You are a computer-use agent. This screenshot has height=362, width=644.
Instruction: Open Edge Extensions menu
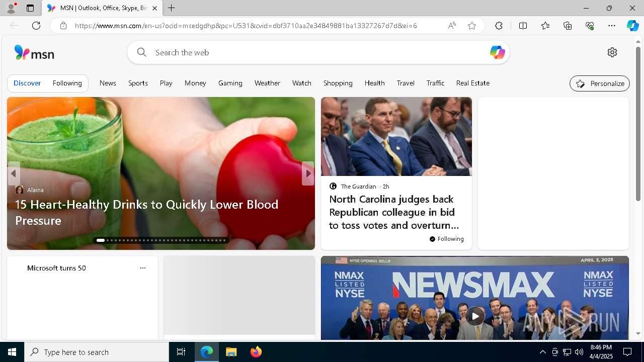pos(499,26)
